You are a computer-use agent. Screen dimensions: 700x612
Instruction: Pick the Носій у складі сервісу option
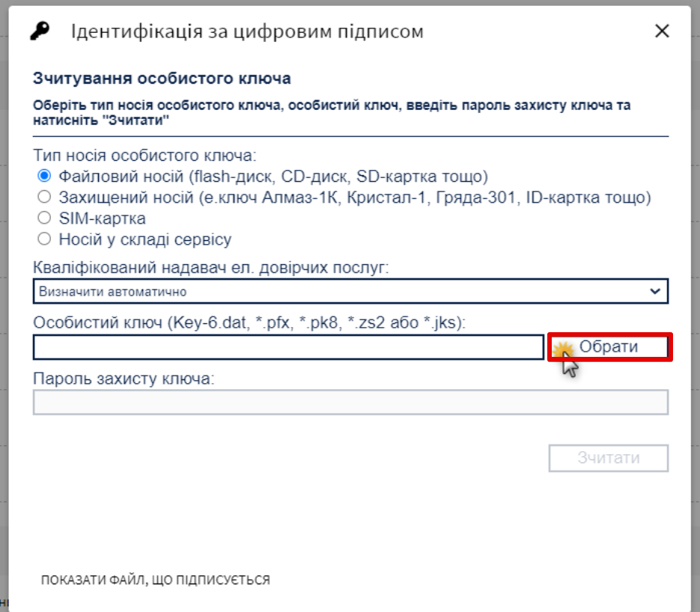[44, 239]
